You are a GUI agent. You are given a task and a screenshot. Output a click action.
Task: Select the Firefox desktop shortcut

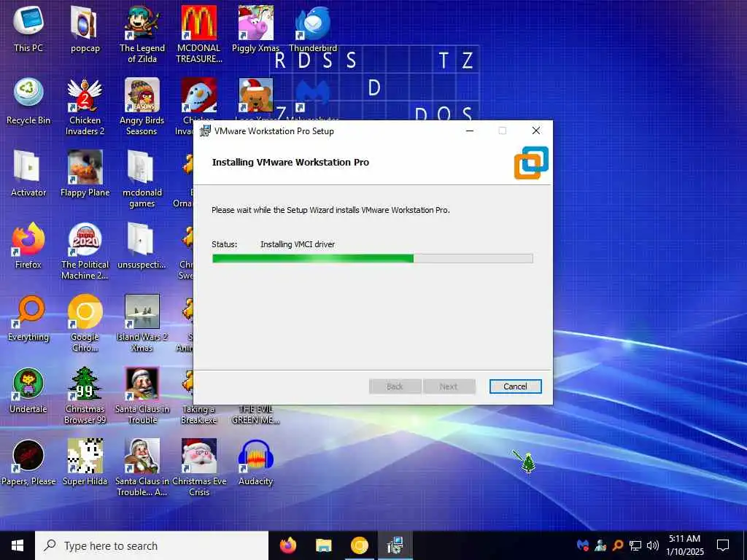(x=28, y=245)
